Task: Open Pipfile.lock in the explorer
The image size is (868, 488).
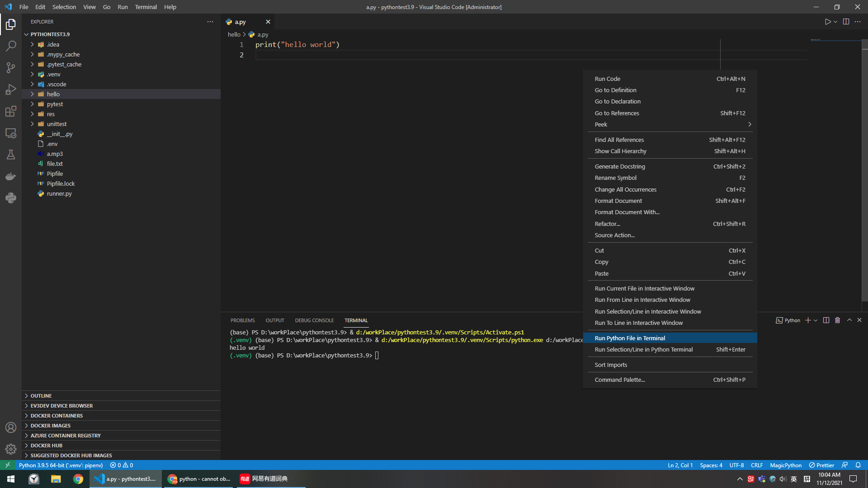Action: (x=121, y=183)
